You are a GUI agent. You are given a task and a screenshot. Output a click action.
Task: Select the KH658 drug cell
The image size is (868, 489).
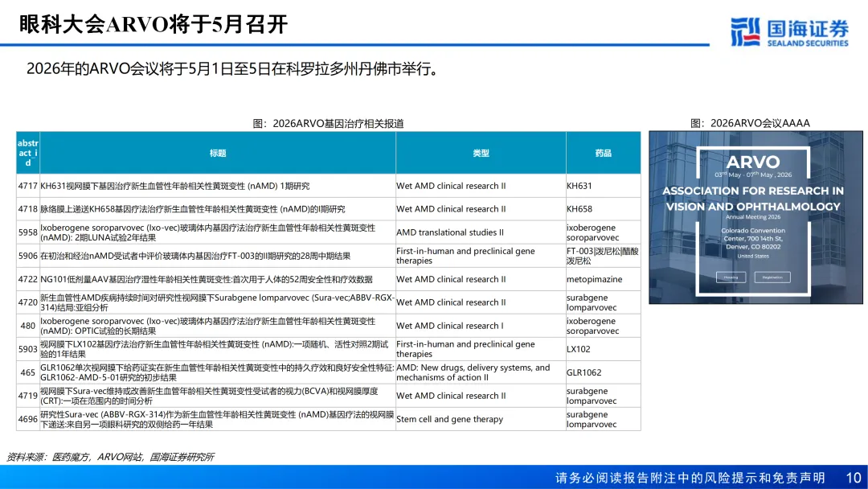click(x=604, y=209)
